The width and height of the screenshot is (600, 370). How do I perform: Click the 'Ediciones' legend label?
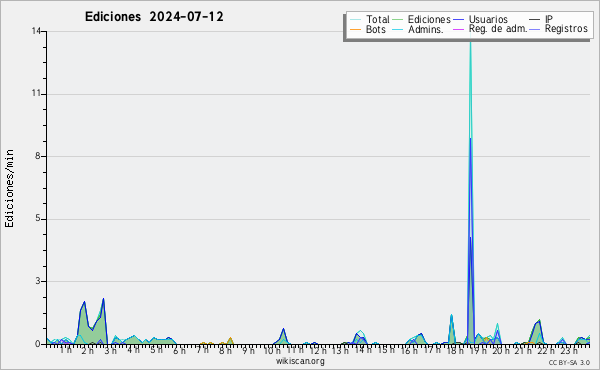(x=429, y=19)
